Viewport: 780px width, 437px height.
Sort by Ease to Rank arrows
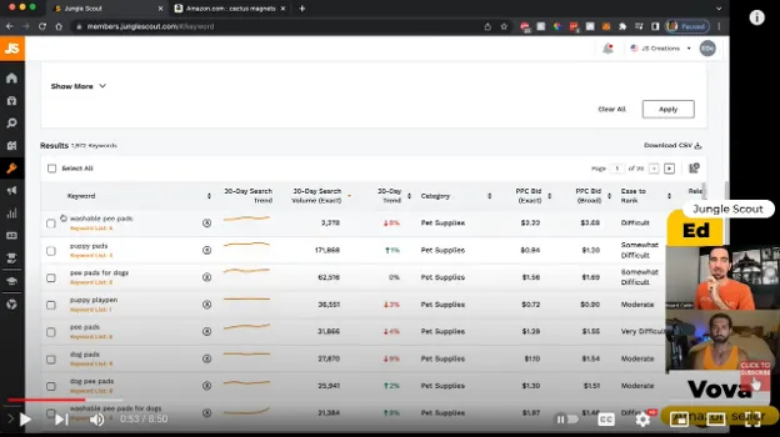669,196
